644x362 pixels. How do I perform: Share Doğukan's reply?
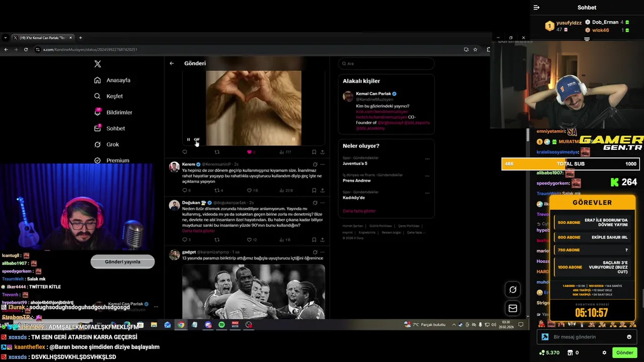[x=323, y=240]
